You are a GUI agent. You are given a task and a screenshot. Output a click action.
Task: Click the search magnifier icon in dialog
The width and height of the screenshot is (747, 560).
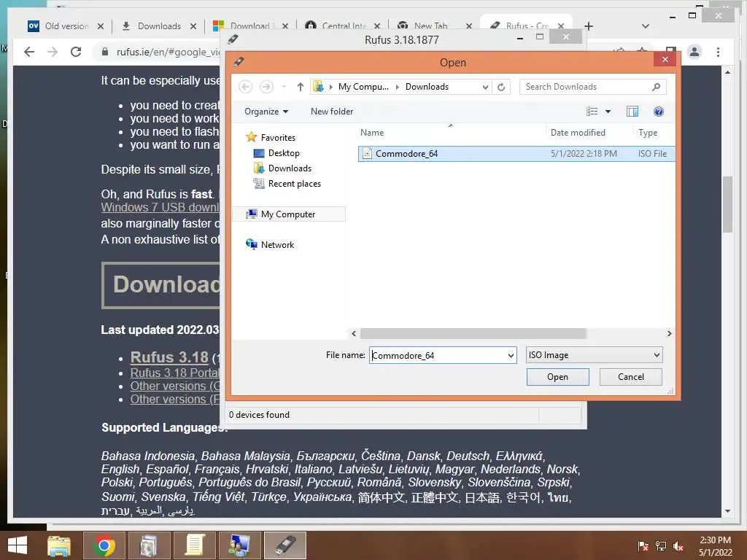click(656, 87)
